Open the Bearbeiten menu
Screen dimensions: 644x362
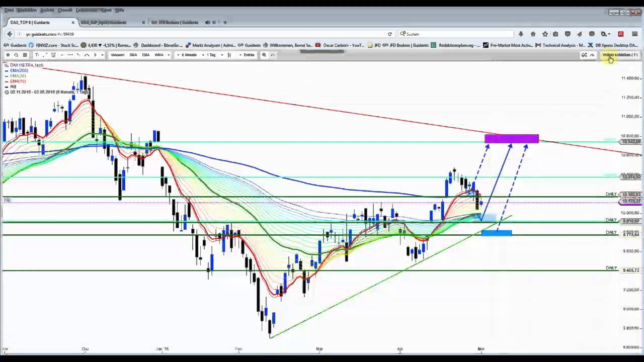27,10
